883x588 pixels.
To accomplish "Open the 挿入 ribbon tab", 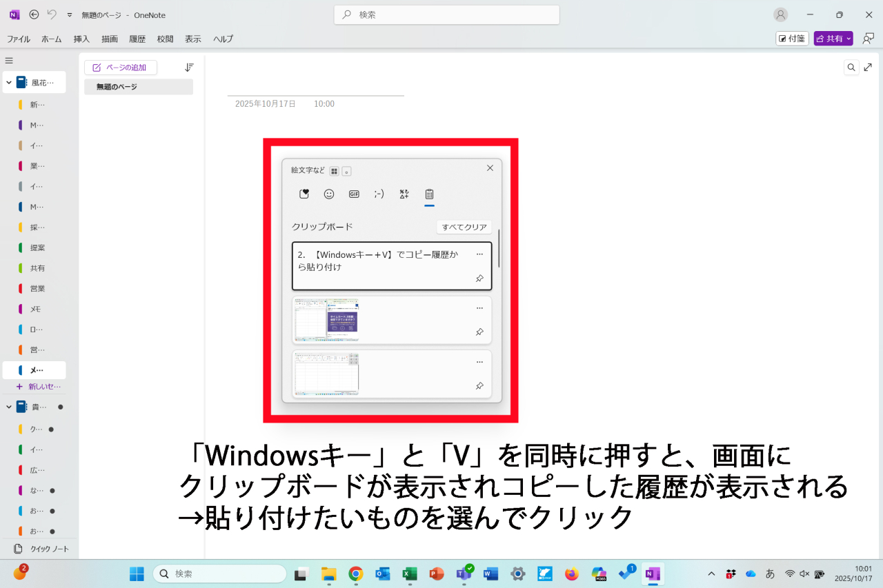I will (x=81, y=39).
